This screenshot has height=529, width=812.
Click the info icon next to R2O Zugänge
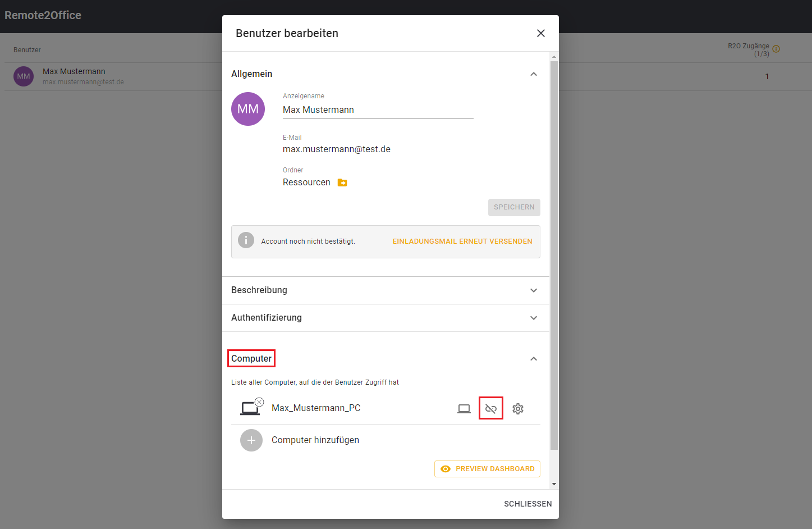[x=776, y=49]
